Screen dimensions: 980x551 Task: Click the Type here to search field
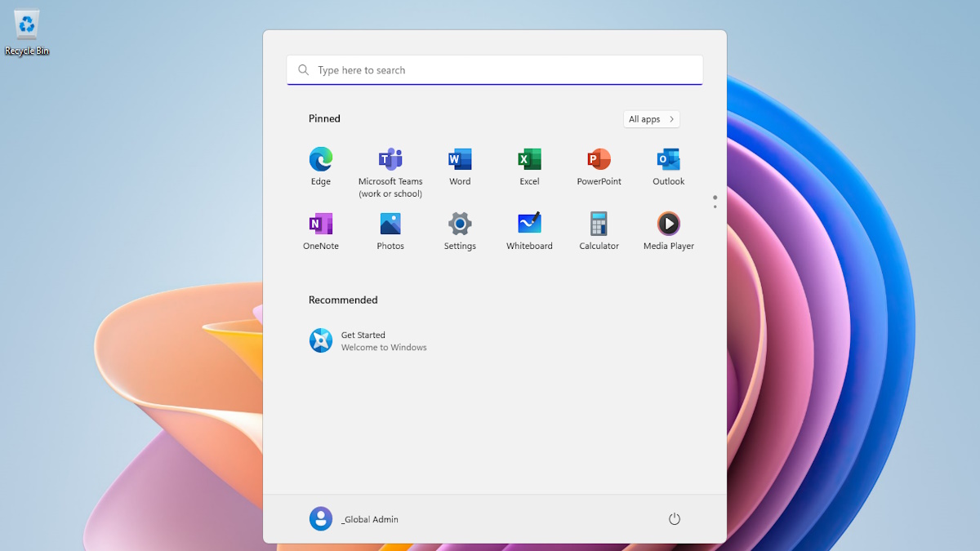(495, 70)
